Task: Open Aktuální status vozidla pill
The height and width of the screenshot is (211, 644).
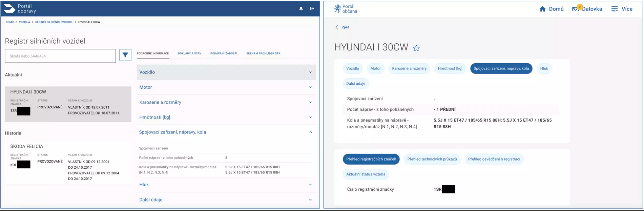Action: click(366, 174)
